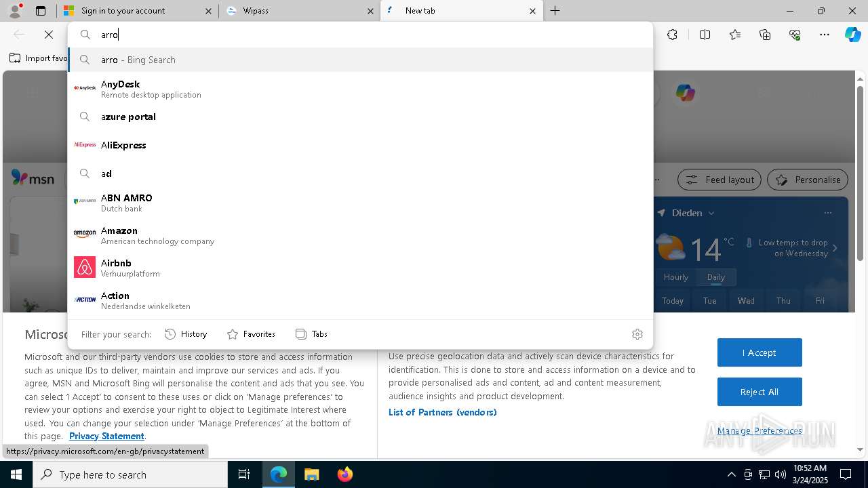
Task: Toggle the Split screen icon
Action: click(x=705, y=35)
